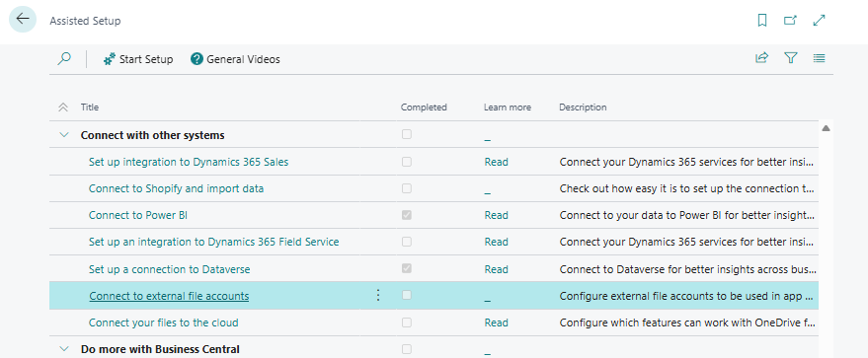The height and width of the screenshot is (358, 868).
Task: Open row options for external file accounts
Action: tap(378, 296)
